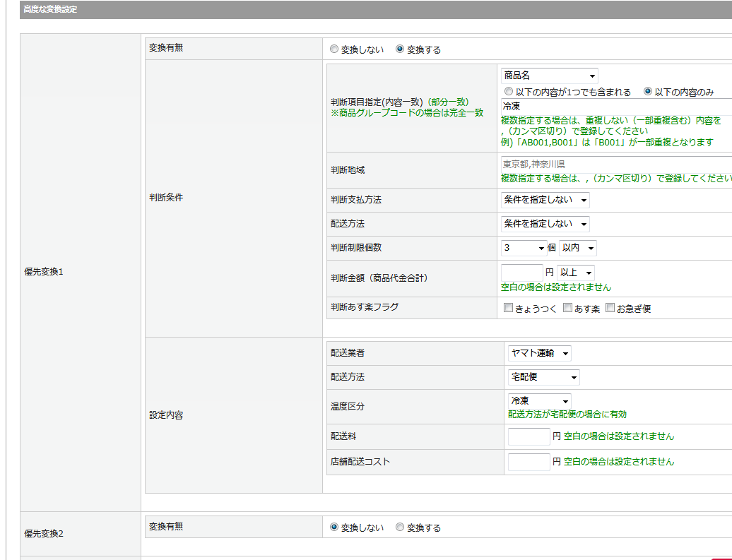Open the 以上 amount comparison dropdown
Screen dimensions: 732x560
(575, 272)
